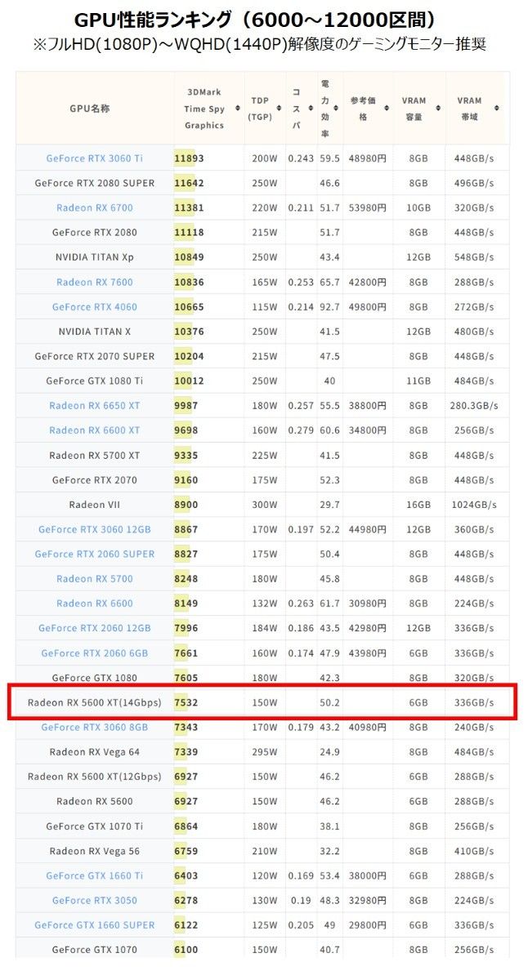Open the Radeon RX 6600 link

(95, 604)
